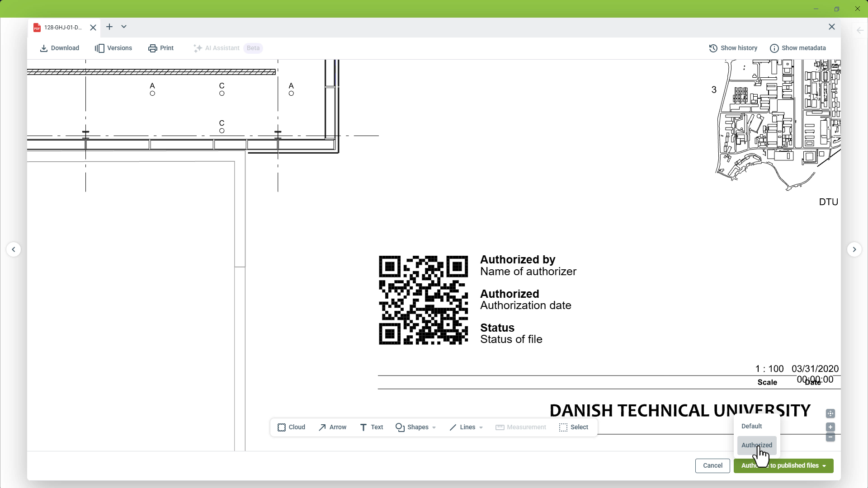Expand the Shapes dropdown
Viewport: 868px width, 488px height.
(415, 427)
